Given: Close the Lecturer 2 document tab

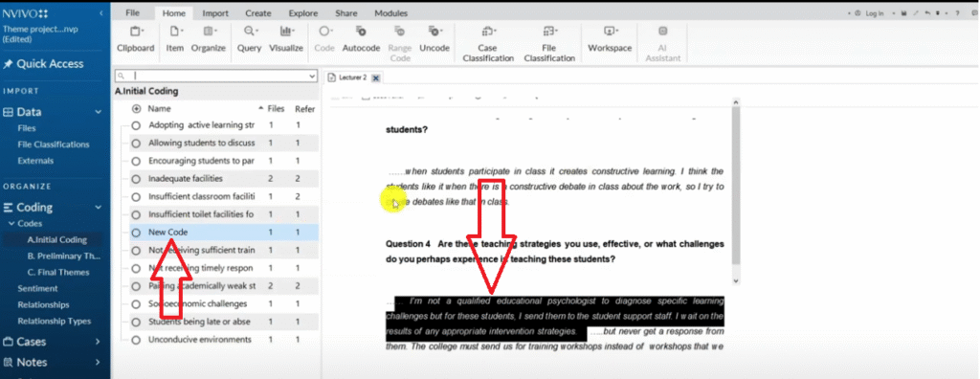Looking at the screenshot, I should (x=375, y=78).
